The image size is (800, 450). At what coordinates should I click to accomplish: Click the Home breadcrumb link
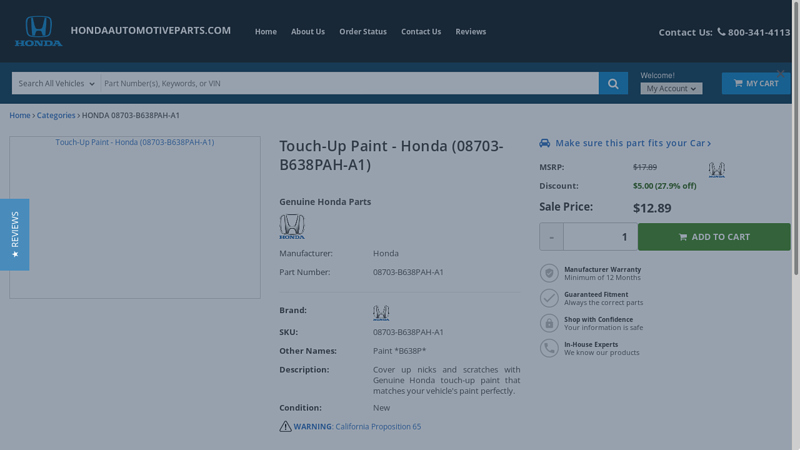20,115
